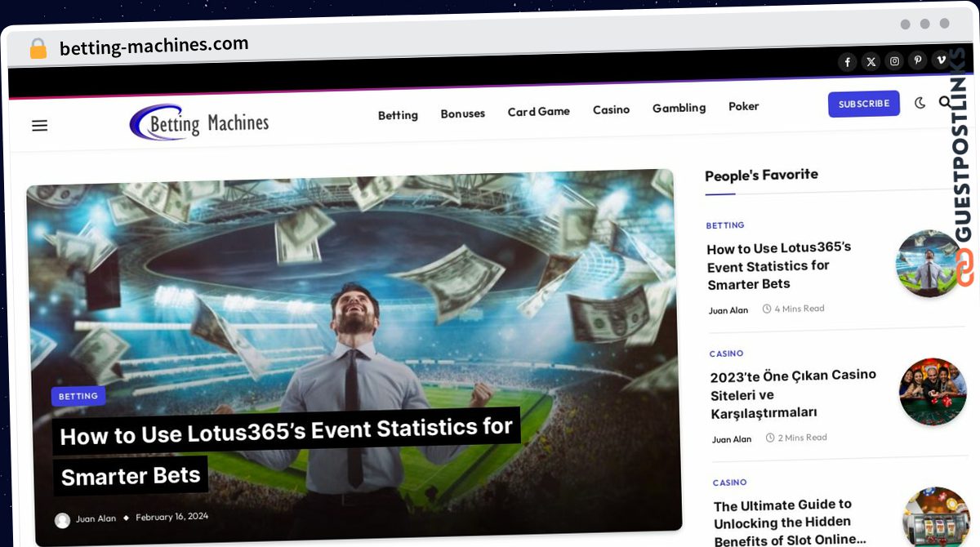This screenshot has height=547, width=980.
Task: Click sidebar BETTING category label
Action: pos(725,225)
